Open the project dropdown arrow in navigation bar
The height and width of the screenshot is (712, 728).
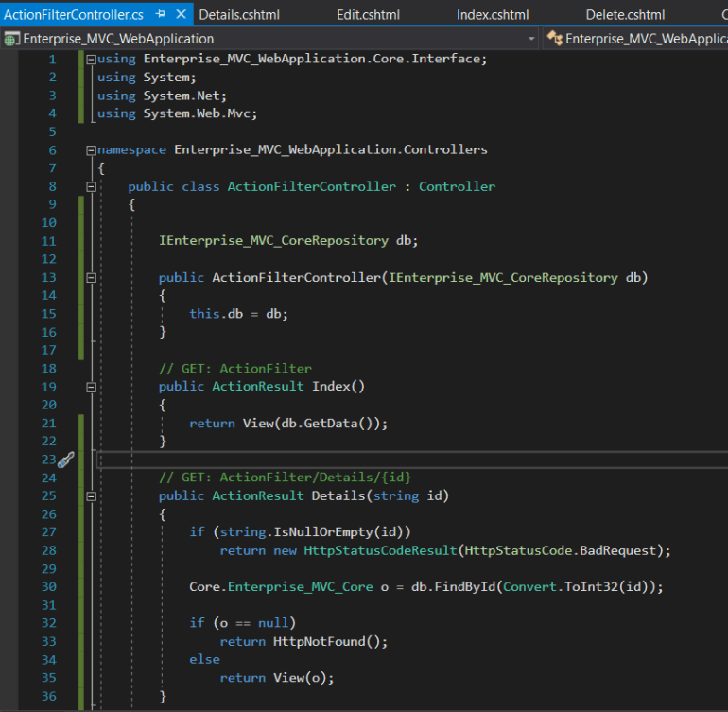pos(531,39)
